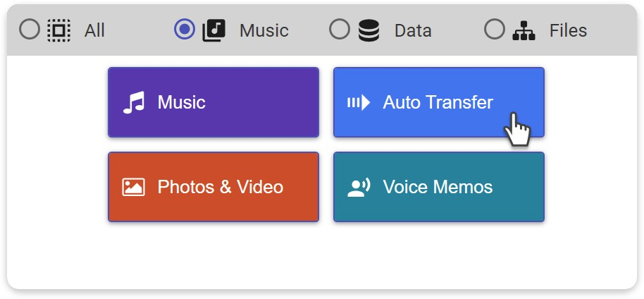Click the Data filter label text
This screenshot has height=299, width=644.
point(413,31)
